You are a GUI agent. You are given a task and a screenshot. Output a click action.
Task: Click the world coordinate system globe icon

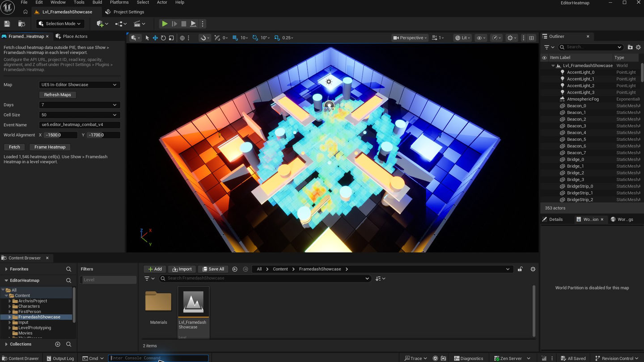click(182, 38)
